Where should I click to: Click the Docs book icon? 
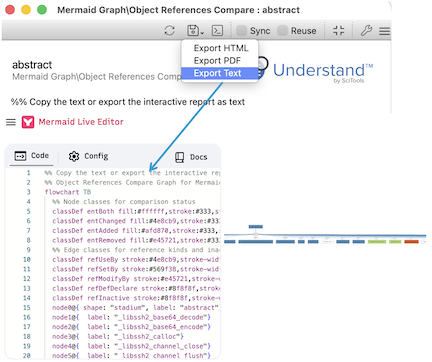(x=180, y=157)
